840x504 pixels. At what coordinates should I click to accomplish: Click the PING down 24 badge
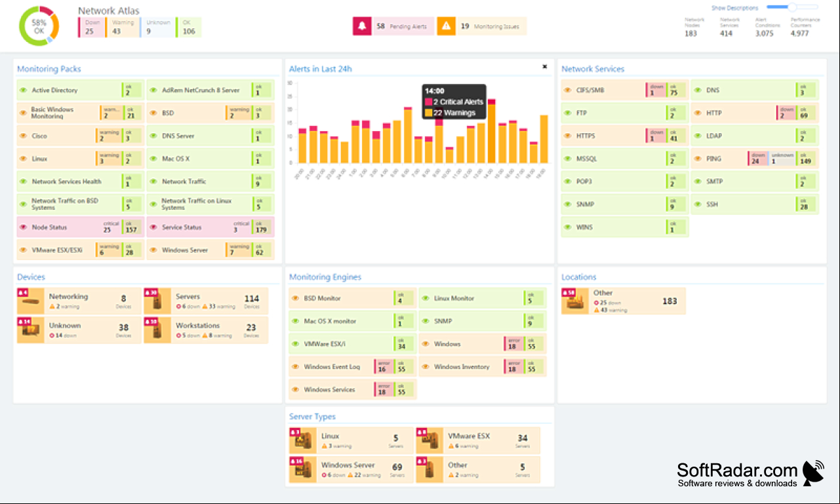click(x=758, y=159)
